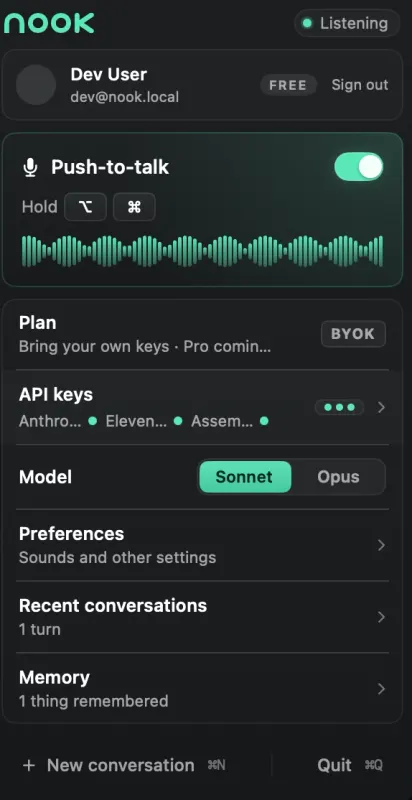Sign out of the account

coord(360,85)
